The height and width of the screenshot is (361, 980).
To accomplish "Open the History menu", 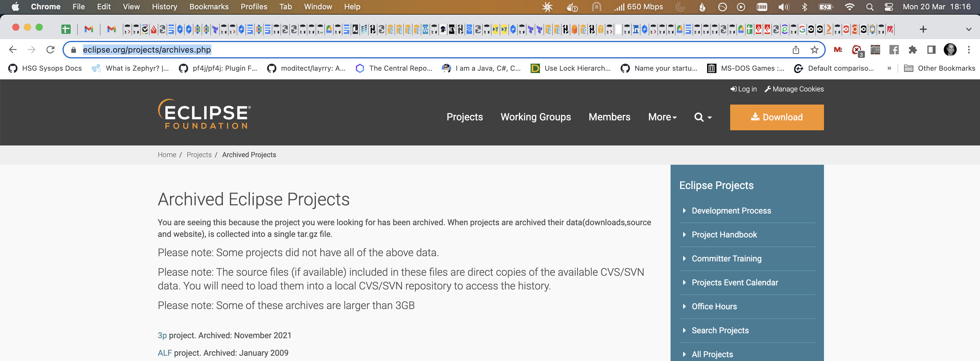I will [164, 6].
